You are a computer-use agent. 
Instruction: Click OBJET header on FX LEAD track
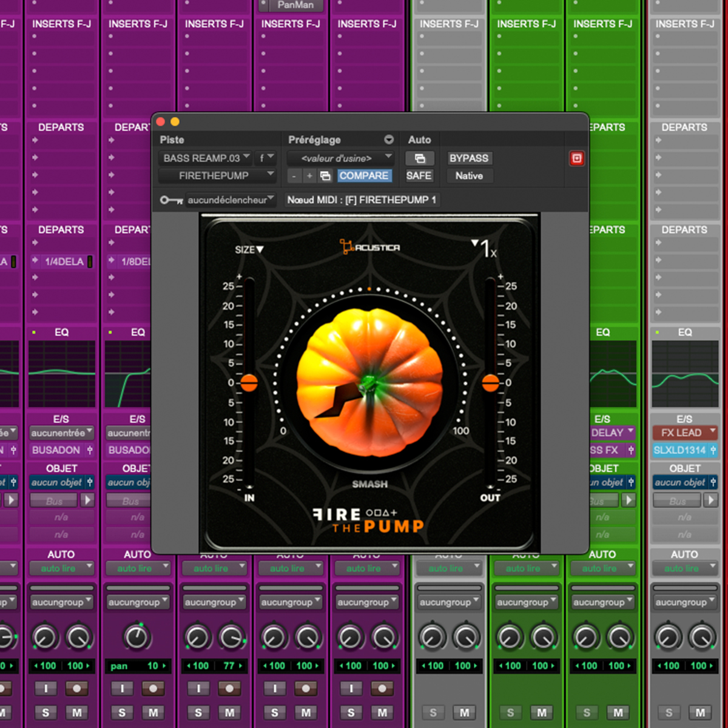click(x=684, y=468)
